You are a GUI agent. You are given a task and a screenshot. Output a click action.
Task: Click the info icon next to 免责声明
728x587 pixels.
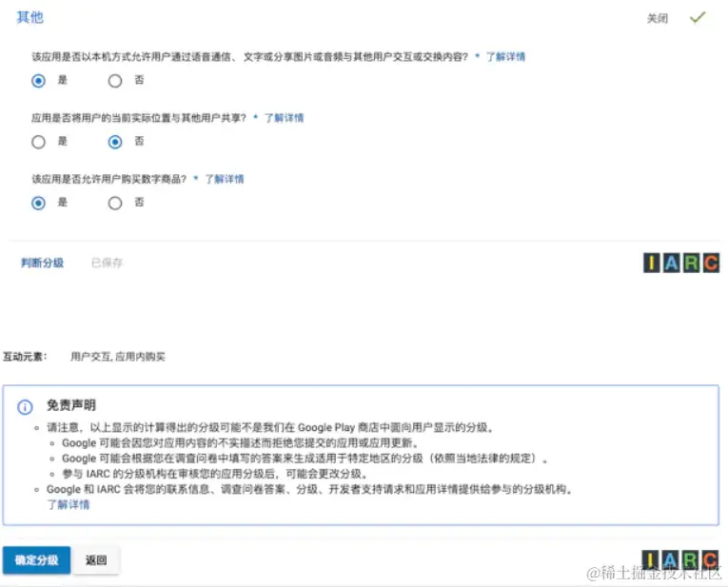[25, 407]
